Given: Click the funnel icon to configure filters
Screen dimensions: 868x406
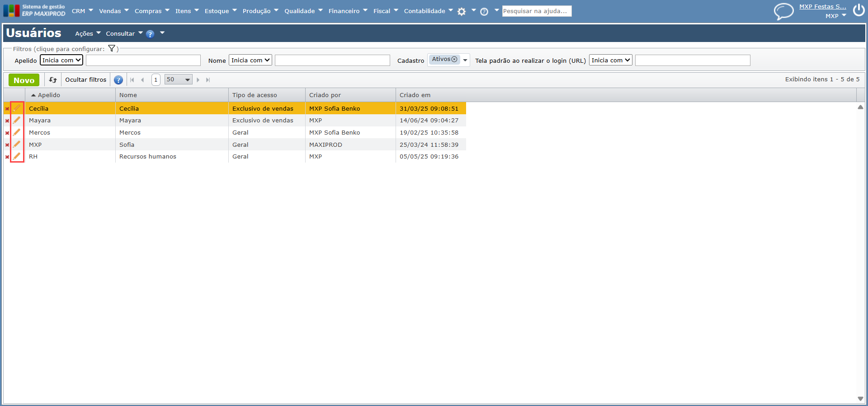Looking at the screenshot, I should pyautogui.click(x=112, y=48).
